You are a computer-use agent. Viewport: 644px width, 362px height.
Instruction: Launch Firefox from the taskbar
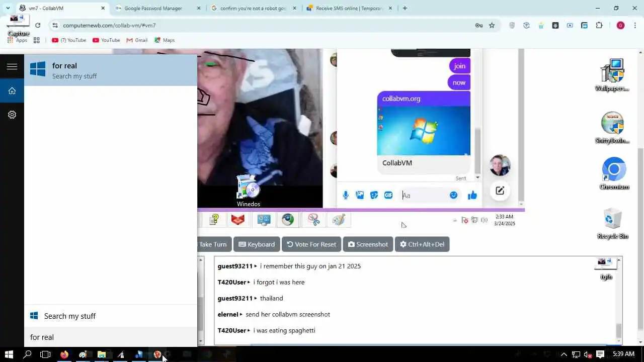[x=64, y=354]
